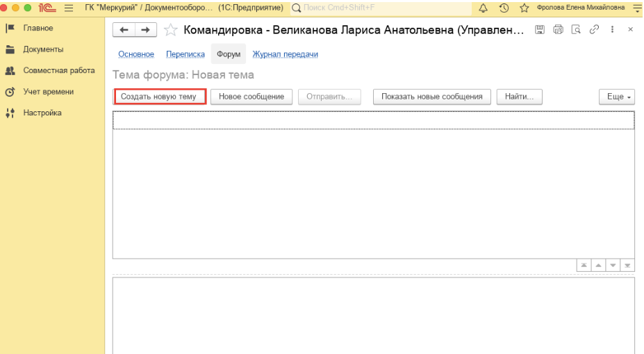This screenshot has height=354, width=644.
Task: Open the history clock icon
Action: pyautogui.click(x=504, y=8)
